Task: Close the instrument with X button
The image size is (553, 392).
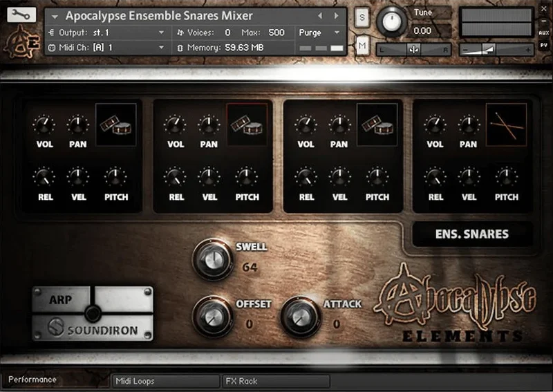Action: (x=544, y=9)
